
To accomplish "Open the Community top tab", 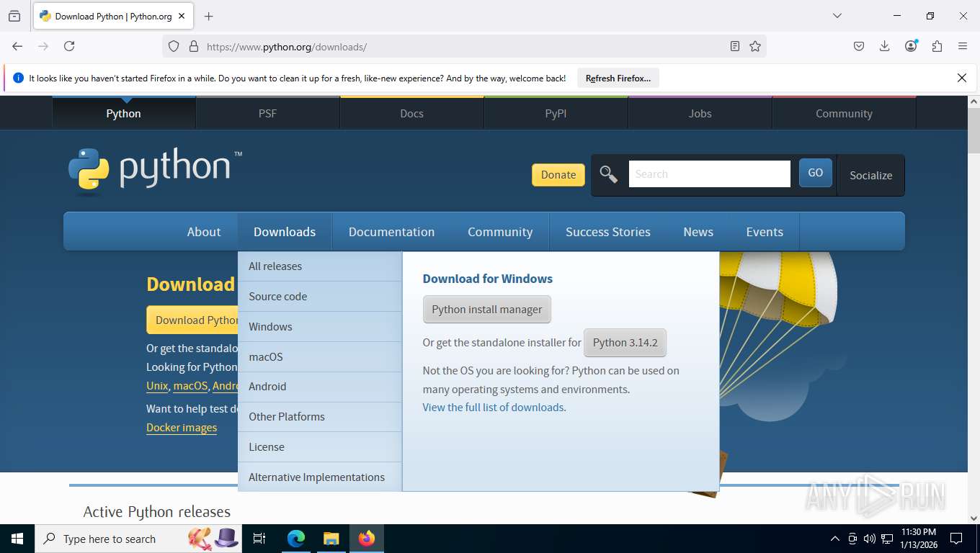I will [x=844, y=113].
